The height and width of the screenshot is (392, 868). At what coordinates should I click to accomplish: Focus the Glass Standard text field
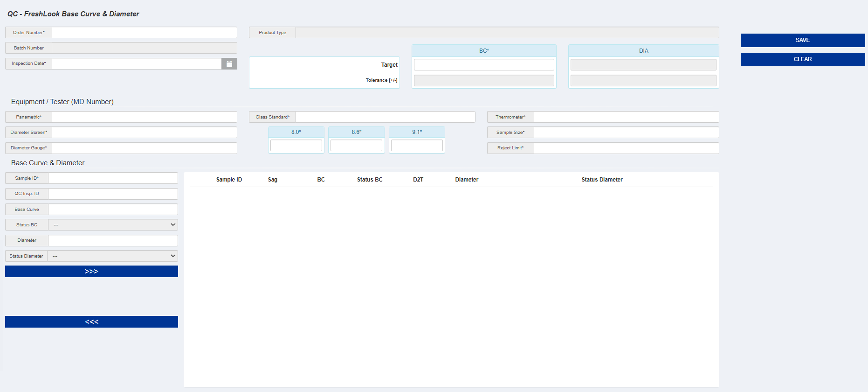point(385,117)
